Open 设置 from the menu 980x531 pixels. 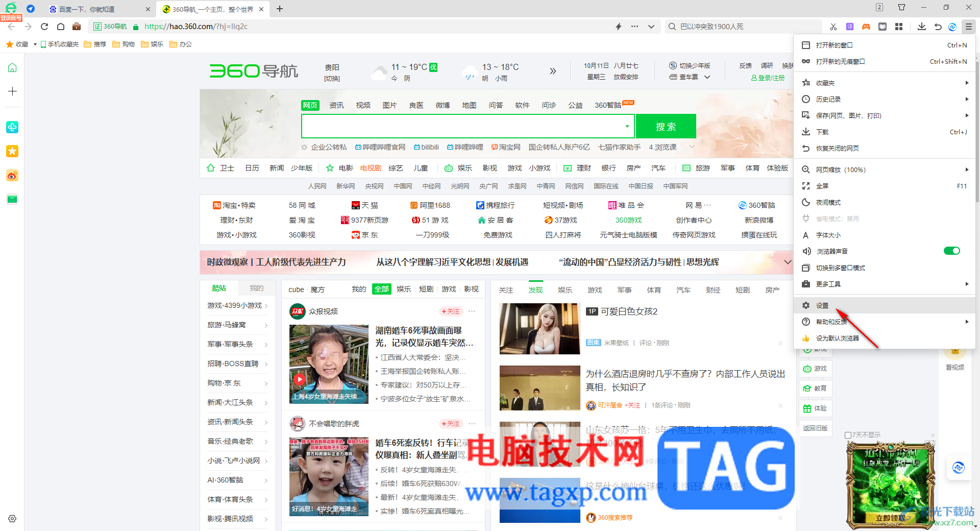(x=822, y=305)
